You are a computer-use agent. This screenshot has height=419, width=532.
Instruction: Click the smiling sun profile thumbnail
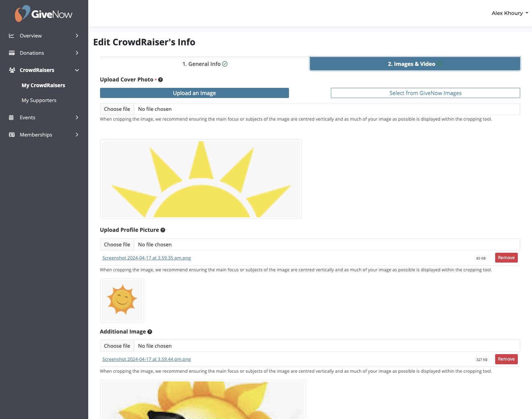tap(122, 300)
